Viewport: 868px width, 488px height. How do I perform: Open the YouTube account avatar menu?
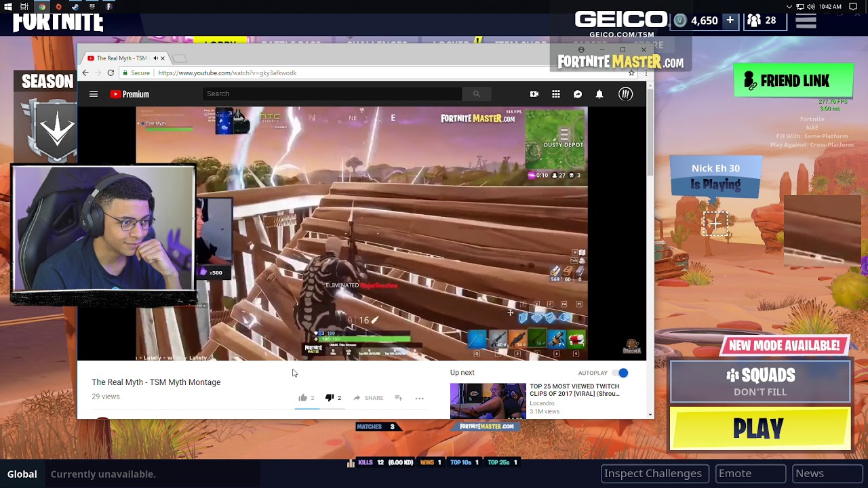[x=625, y=94]
